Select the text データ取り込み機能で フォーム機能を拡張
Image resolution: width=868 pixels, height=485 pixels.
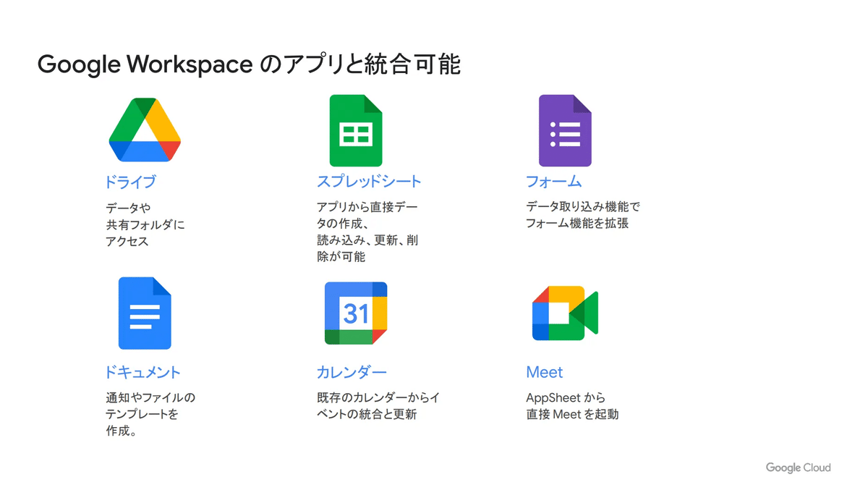point(583,215)
